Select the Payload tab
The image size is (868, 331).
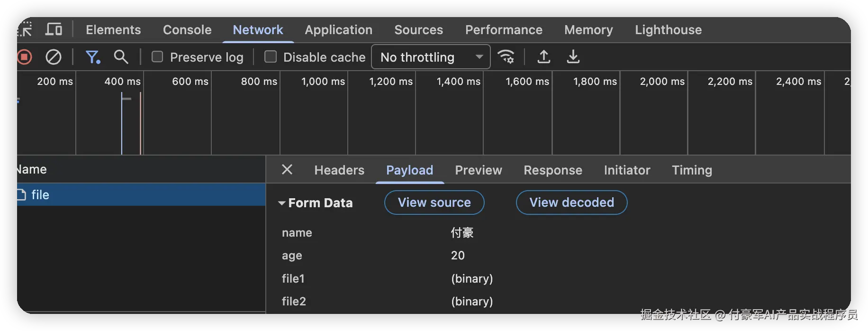click(x=409, y=170)
